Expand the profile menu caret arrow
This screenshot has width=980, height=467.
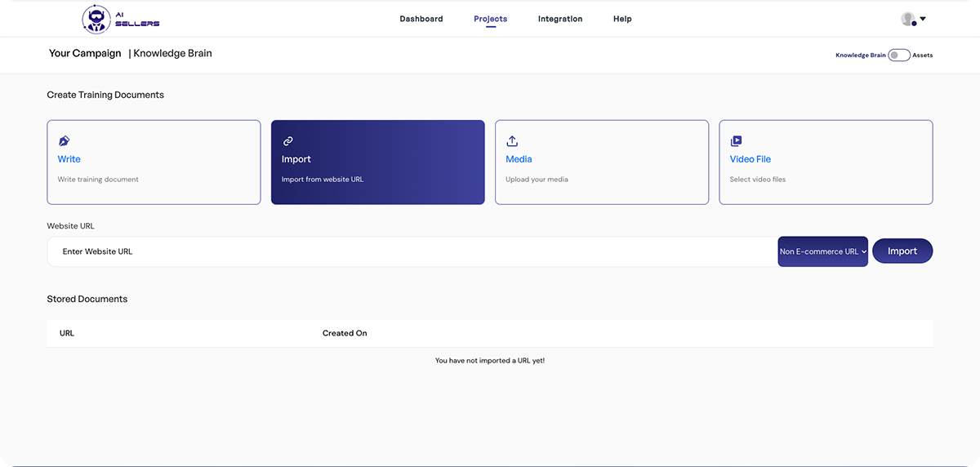click(x=923, y=19)
